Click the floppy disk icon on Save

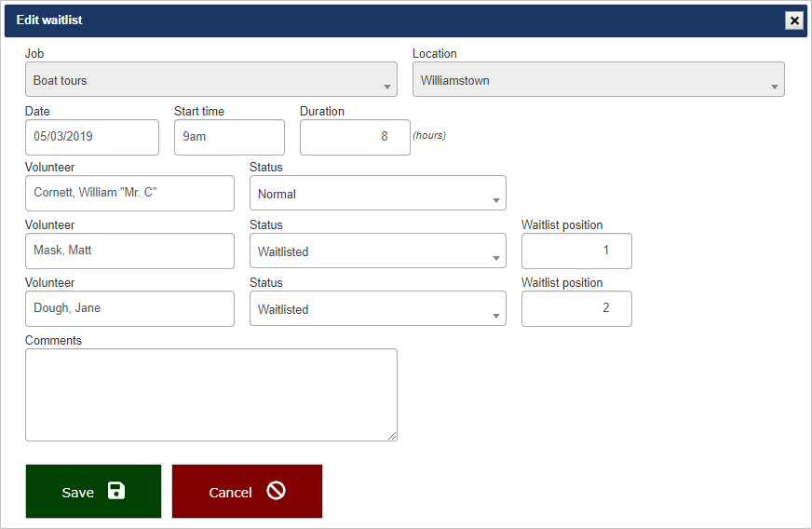pos(115,491)
